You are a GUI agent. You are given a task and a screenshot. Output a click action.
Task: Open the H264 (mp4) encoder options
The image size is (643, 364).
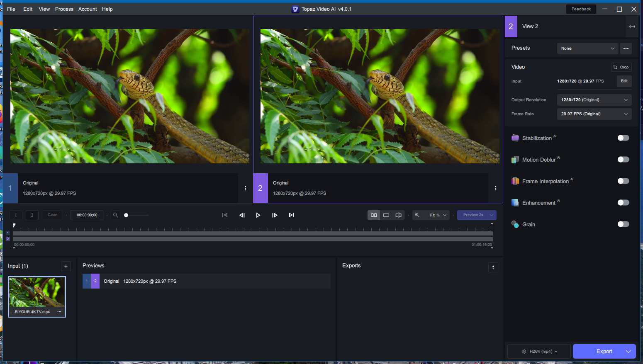[x=539, y=352]
